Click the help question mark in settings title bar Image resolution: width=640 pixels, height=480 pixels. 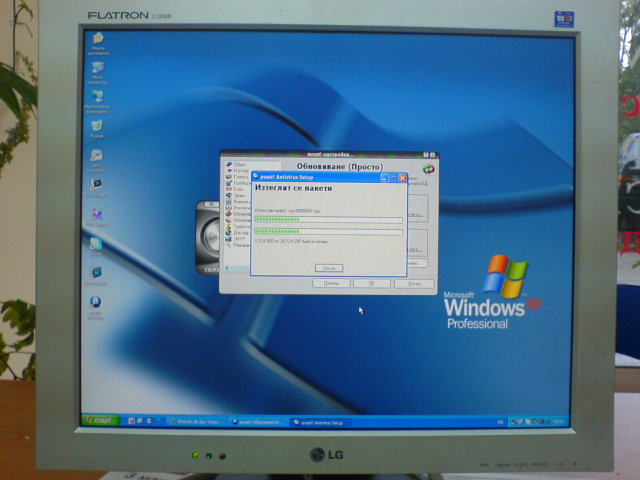coord(424,155)
